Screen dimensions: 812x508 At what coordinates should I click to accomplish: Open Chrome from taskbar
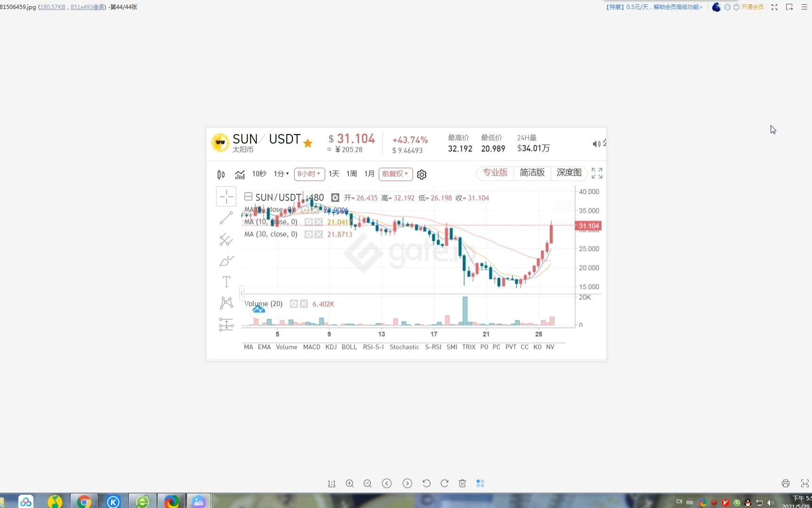tap(84, 501)
